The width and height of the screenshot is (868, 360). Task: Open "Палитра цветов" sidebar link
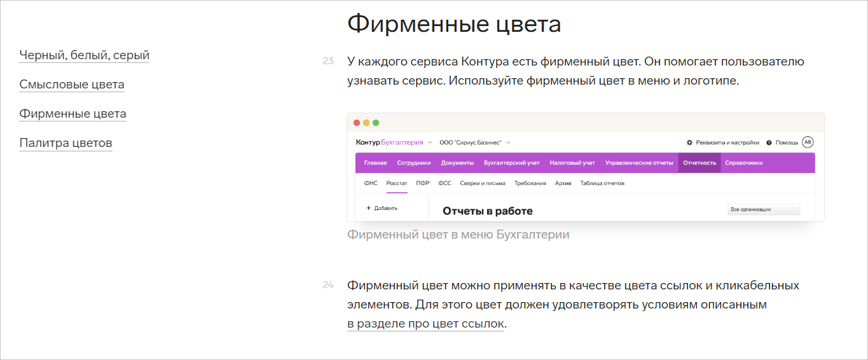65,143
